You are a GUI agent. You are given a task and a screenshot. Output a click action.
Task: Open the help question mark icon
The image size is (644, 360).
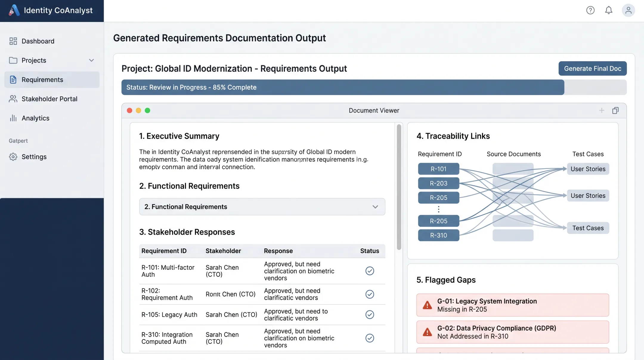coord(590,10)
